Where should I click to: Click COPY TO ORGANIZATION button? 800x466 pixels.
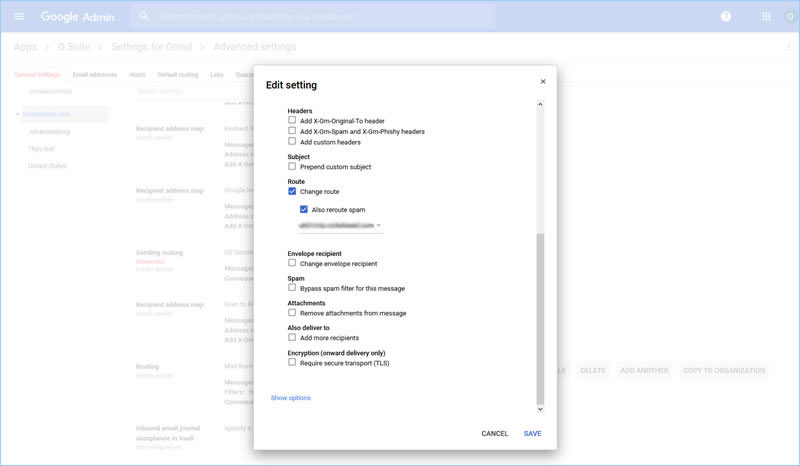point(724,371)
